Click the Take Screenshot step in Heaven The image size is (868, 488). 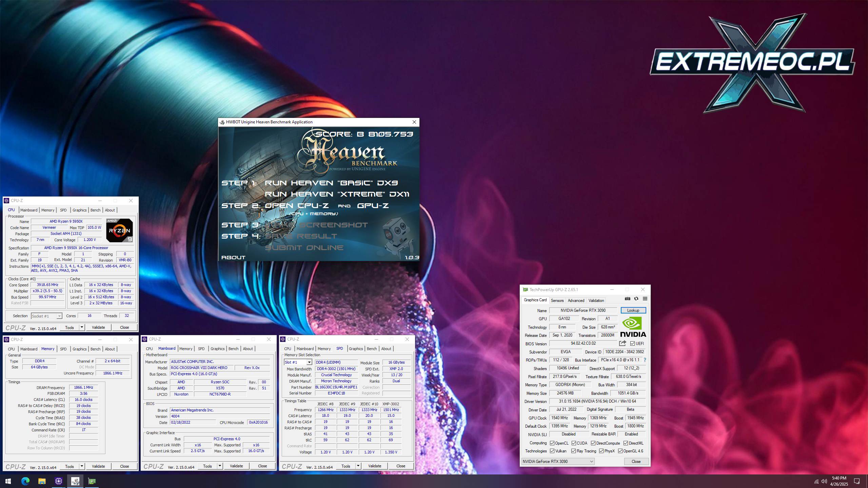pos(316,225)
